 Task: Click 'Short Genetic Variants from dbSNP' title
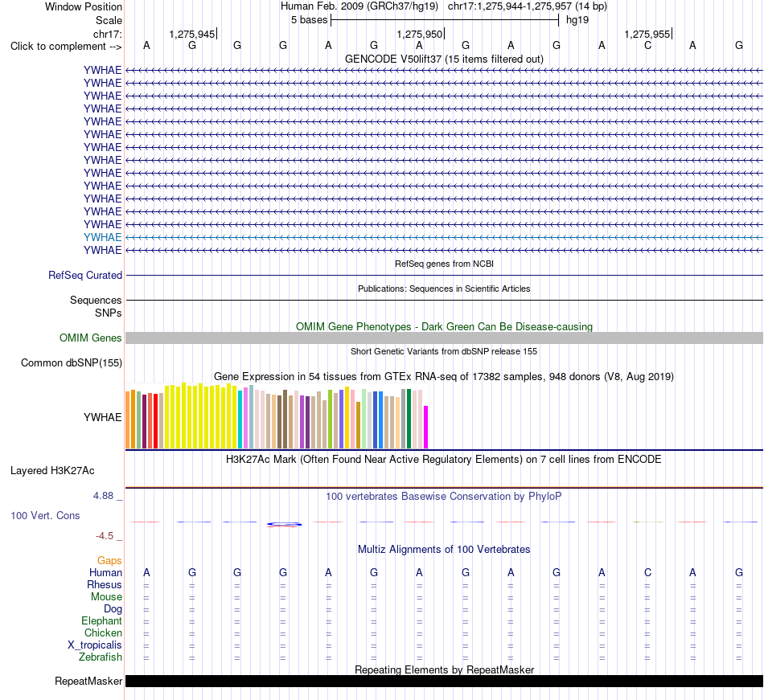[x=444, y=351]
